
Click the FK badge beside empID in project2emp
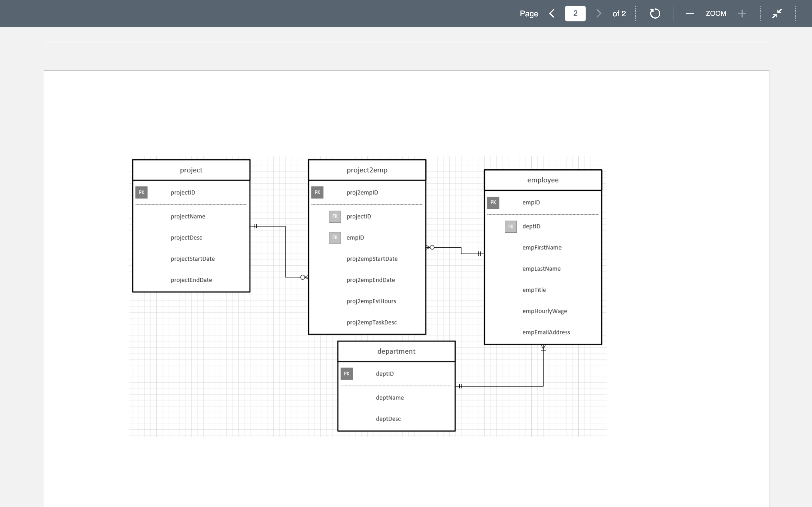click(x=334, y=237)
